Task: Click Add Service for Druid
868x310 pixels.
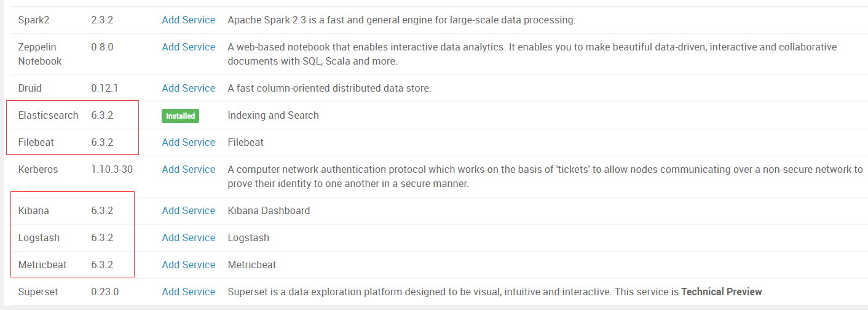Action: [x=189, y=88]
